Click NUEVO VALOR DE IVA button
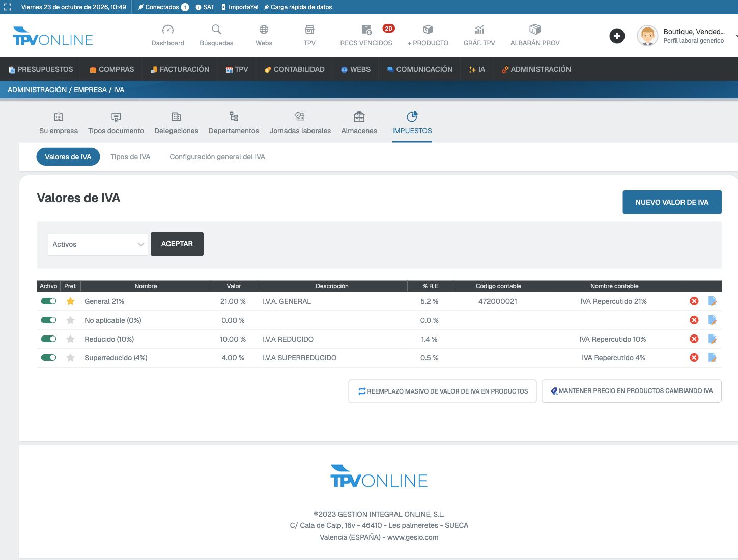Image resolution: width=738 pixels, height=560 pixels. [672, 202]
